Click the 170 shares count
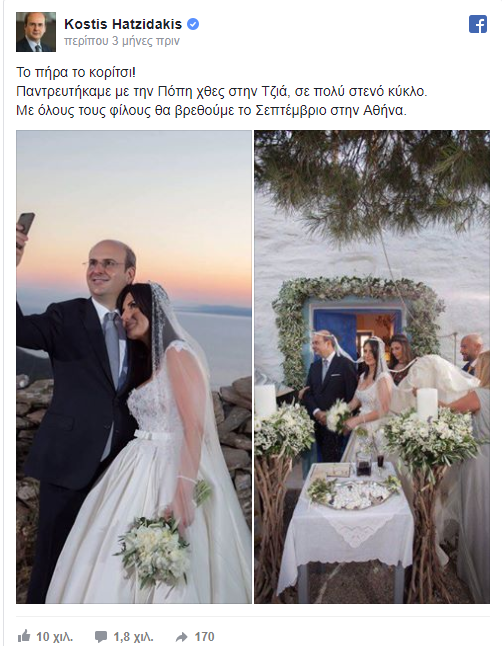The height and width of the screenshot is (646, 502). point(204,637)
